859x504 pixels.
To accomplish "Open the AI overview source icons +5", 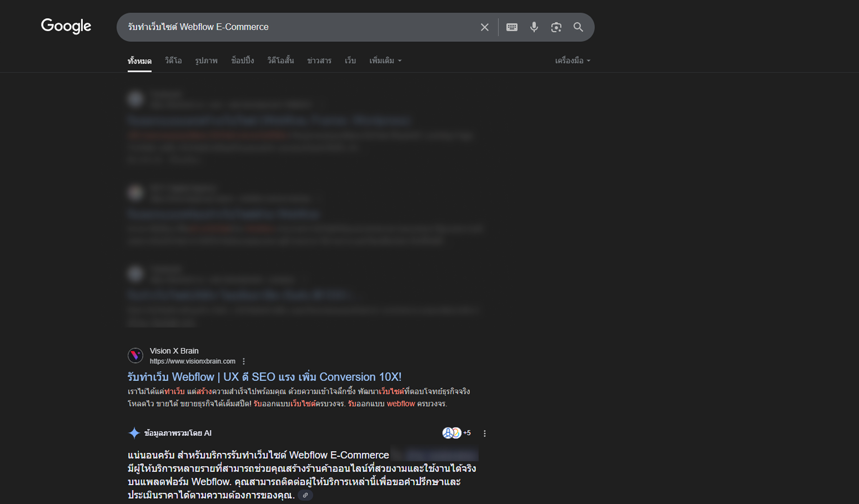I will click(x=456, y=433).
